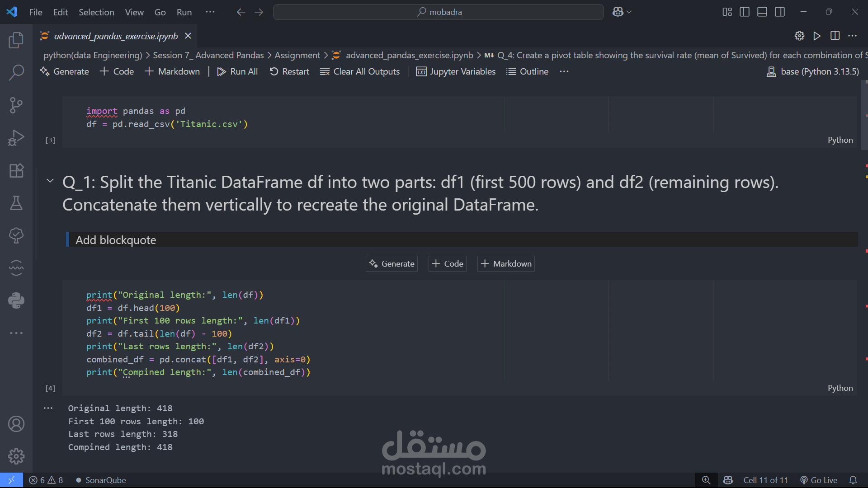Click the remote window status icon
Image resolution: width=868 pixels, height=488 pixels.
point(11,480)
